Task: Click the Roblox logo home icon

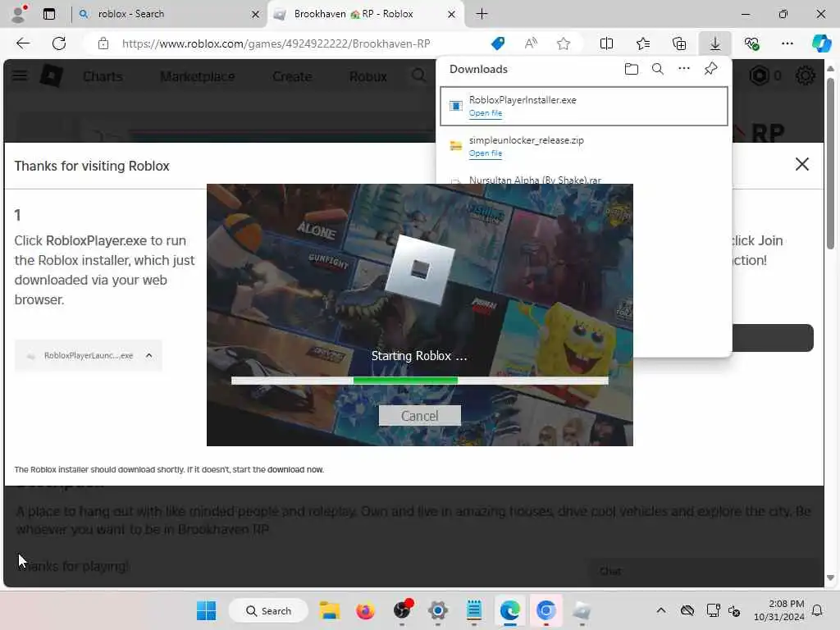Action: 52,75
